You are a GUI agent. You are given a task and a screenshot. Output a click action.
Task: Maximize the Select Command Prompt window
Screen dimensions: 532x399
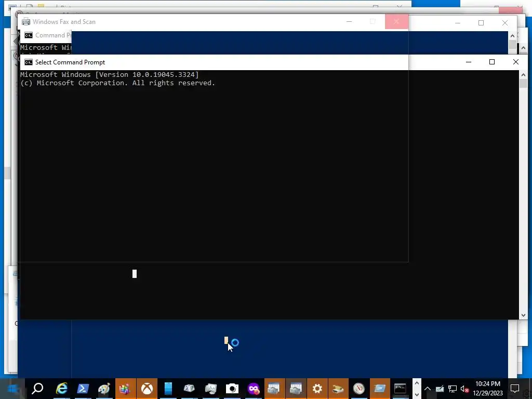492,62
